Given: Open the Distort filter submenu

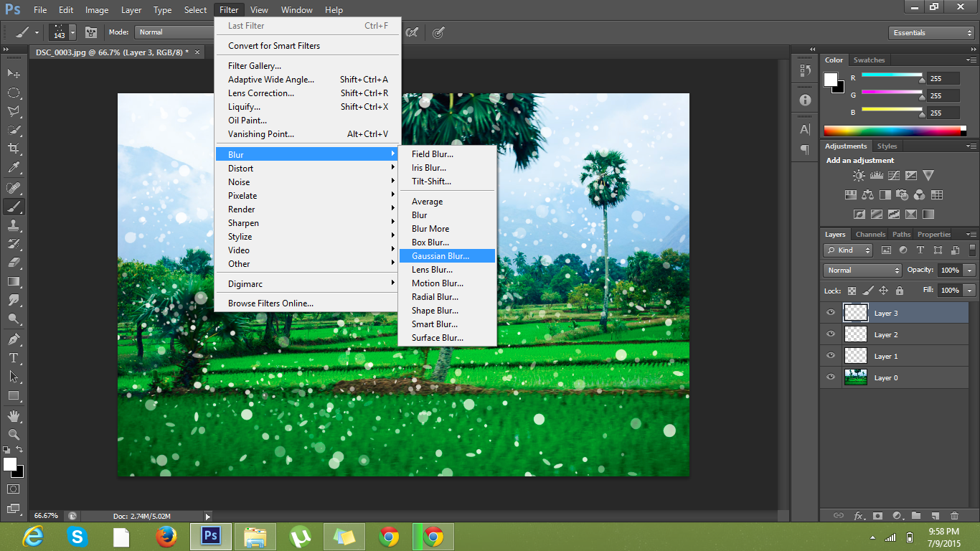Looking at the screenshot, I should [307, 169].
